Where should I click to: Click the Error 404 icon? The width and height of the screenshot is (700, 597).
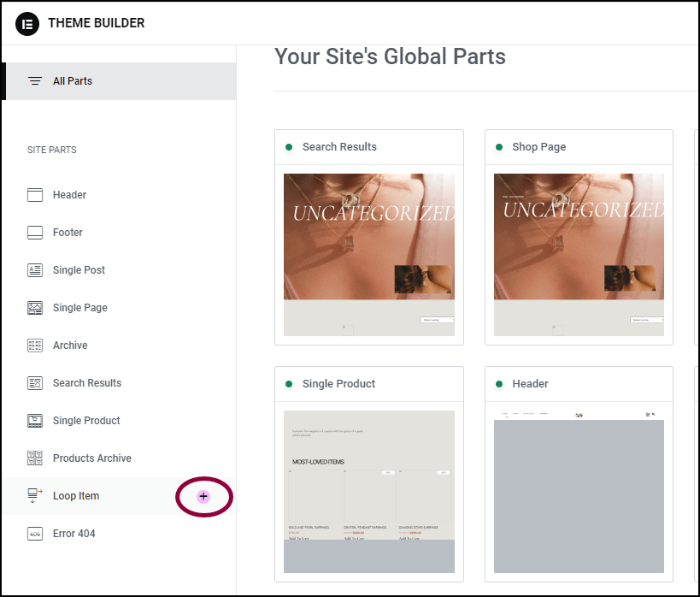[x=35, y=534]
